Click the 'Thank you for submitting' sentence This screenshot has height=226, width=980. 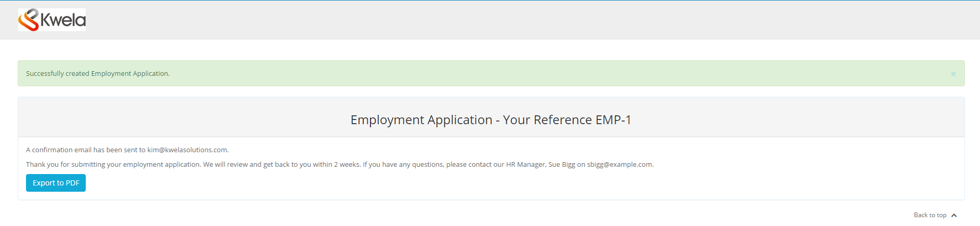click(113, 165)
